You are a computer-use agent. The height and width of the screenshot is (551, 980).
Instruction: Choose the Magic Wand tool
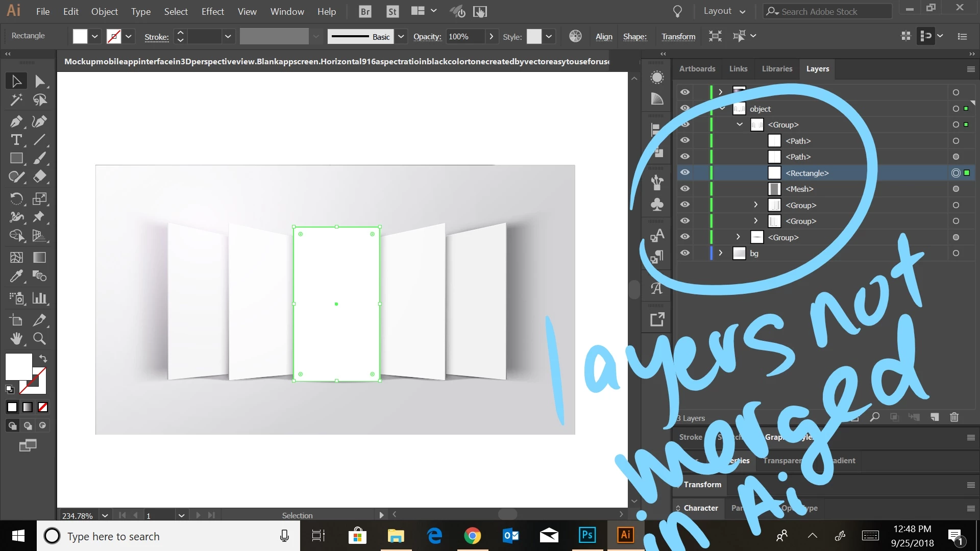coord(16,100)
